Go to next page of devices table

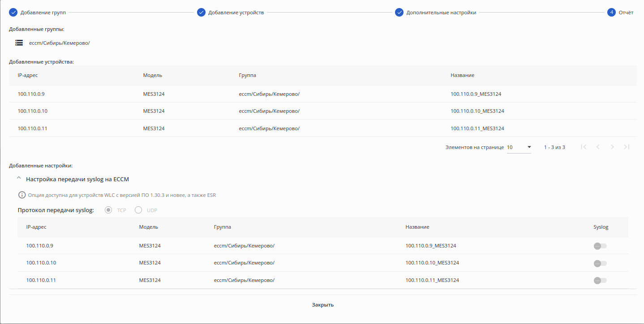coord(612,147)
